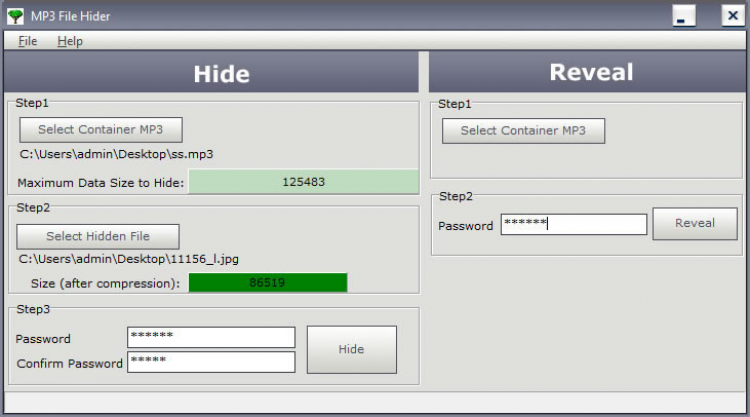The image size is (750, 417).
Task: Click the Reveal panel header
Action: (x=587, y=72)
